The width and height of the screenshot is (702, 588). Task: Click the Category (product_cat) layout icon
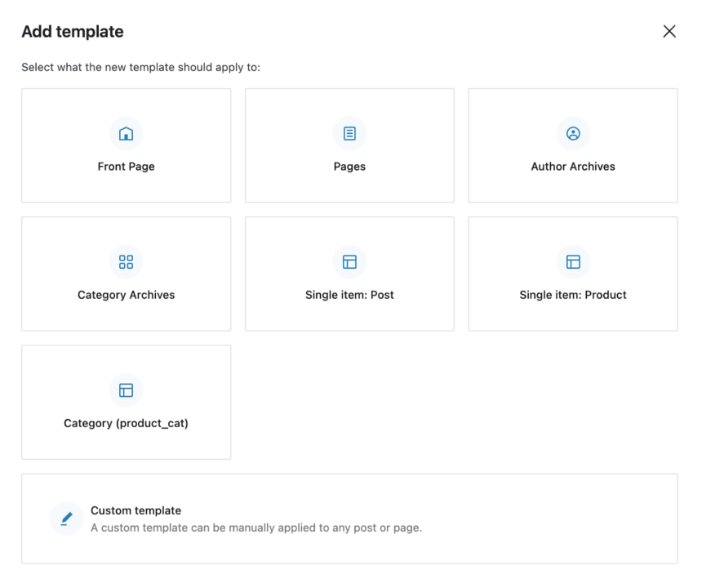(126, 390)
